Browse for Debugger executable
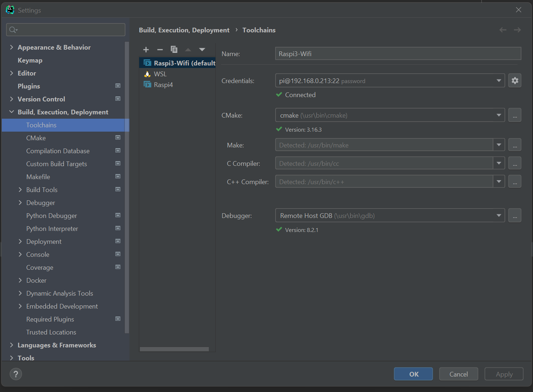The width and height of the screenshot is (533, 392). point(515,215)
